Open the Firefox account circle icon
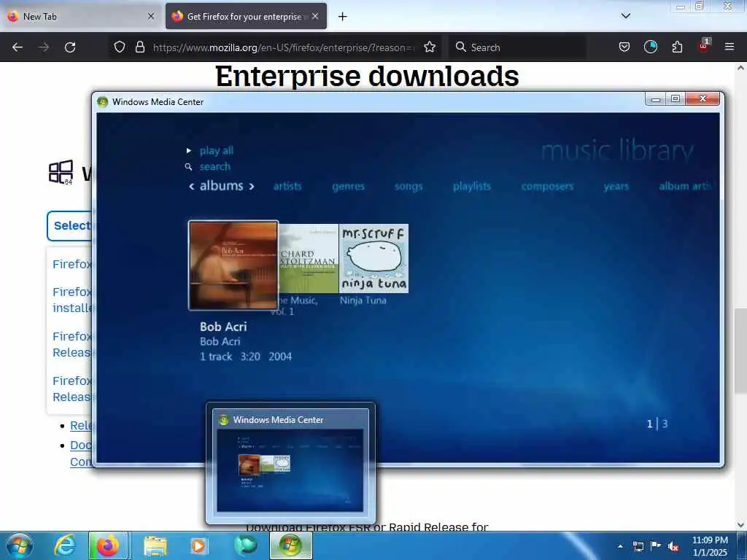747x560 pixels. click(x=650, y=47)
